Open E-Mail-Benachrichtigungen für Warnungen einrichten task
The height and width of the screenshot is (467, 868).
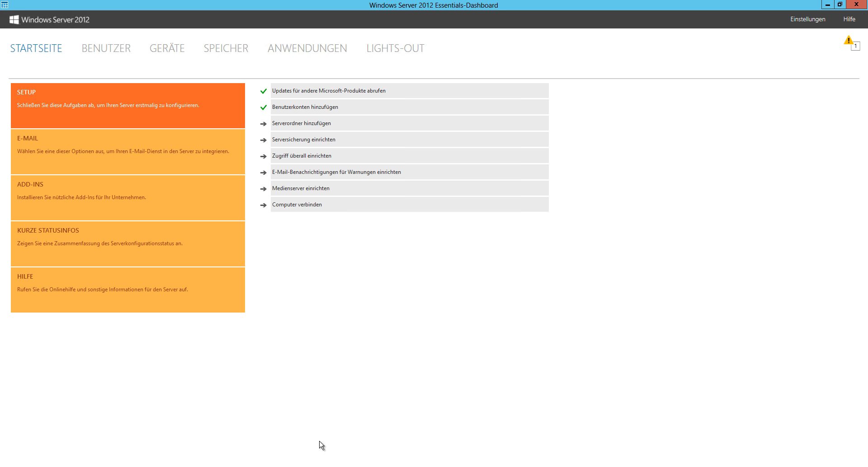(x=409, y=172)
